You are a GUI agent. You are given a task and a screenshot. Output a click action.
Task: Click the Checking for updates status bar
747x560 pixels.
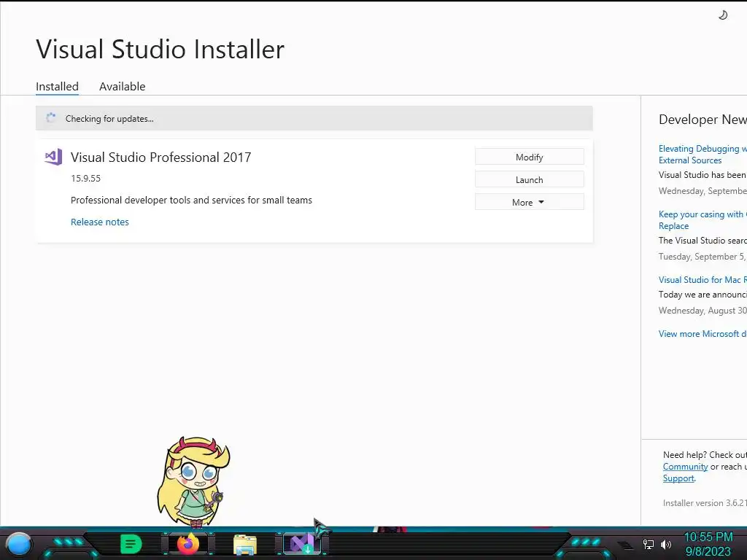pyautogui.click(x=314, y=118)
